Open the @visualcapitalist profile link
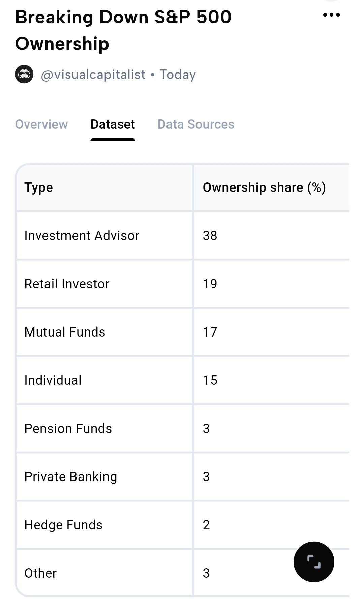364x611 pixels. (93, 75)
